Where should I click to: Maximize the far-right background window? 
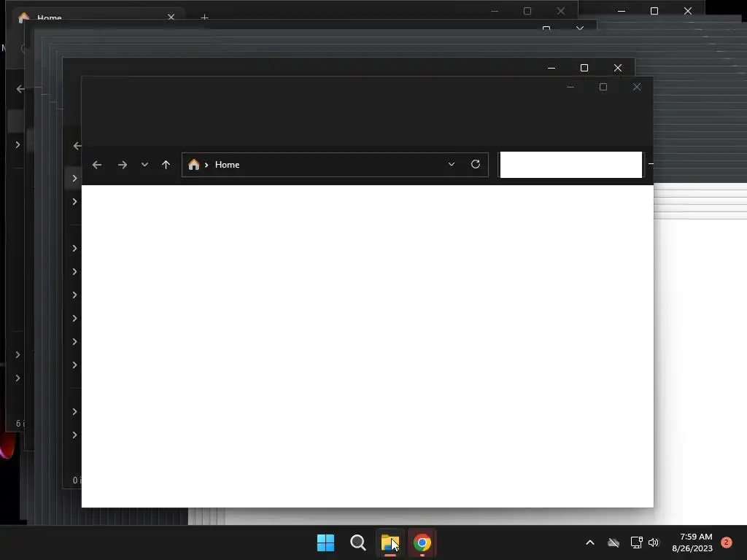coord(654,11)
